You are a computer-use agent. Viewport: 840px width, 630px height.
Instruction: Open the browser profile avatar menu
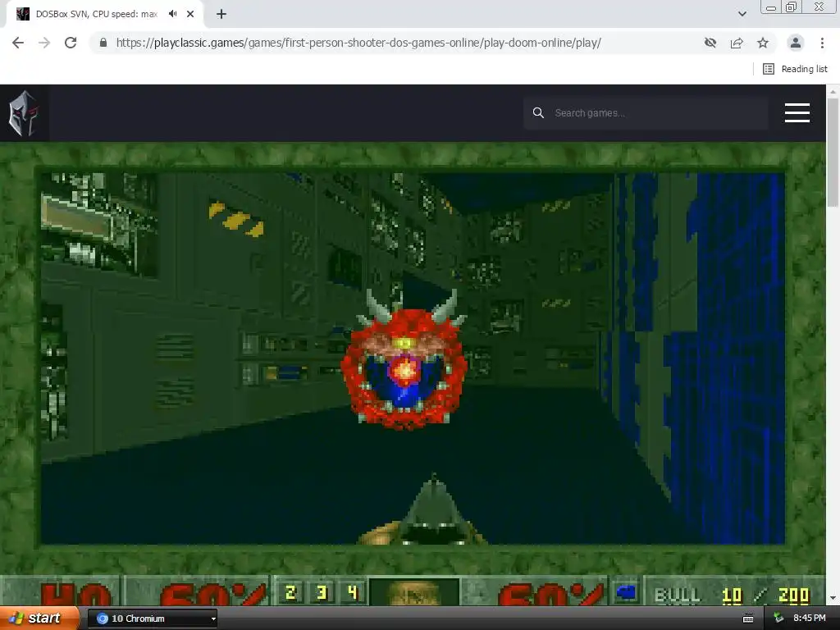point(796,43)
